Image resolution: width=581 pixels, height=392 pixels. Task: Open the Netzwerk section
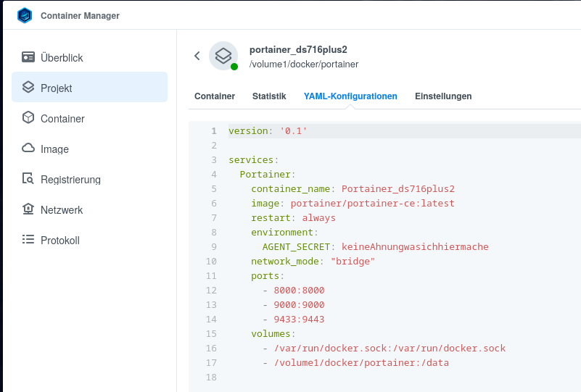pyautogui.click(x=90, y=209)
